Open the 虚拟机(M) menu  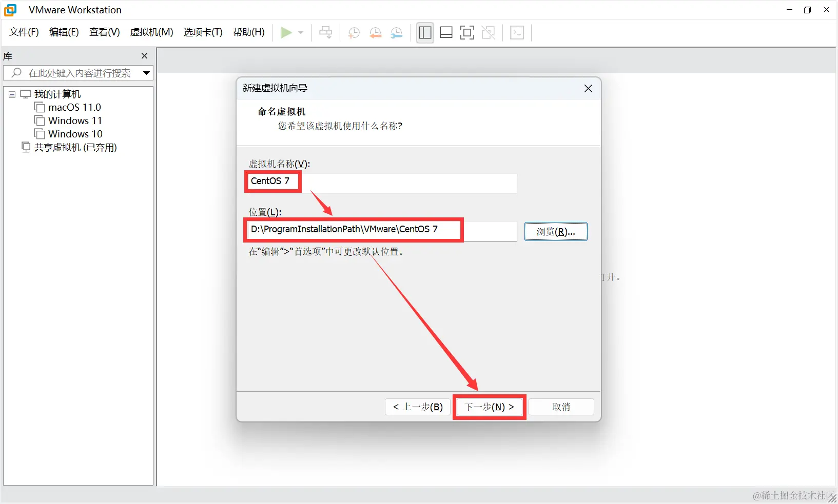coord(152,32)
